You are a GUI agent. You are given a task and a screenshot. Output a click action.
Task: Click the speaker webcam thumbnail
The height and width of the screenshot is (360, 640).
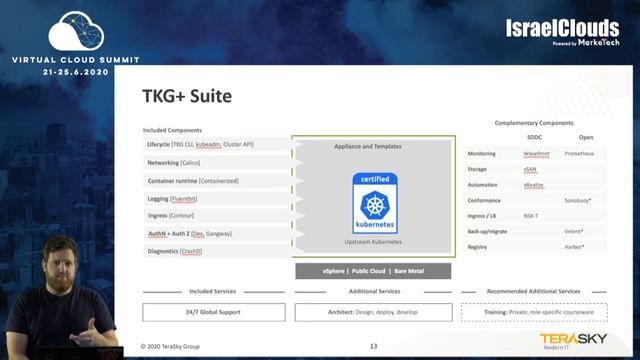[61, 297]
